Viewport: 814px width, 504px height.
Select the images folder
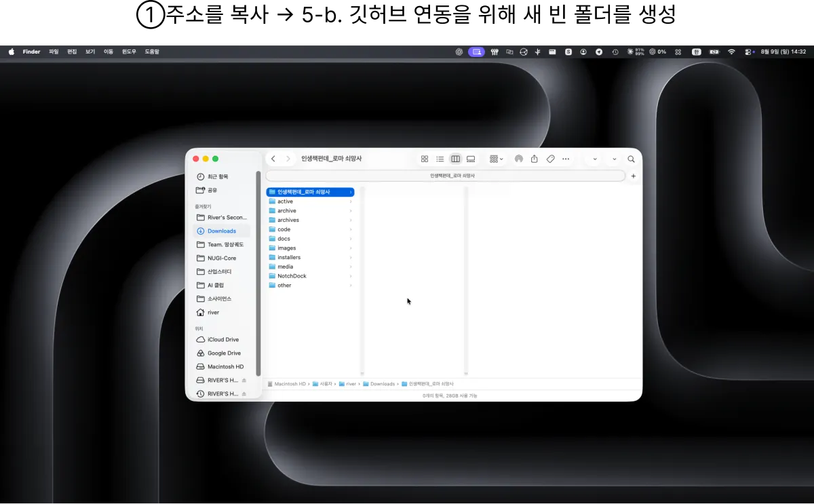click(310, 248)
